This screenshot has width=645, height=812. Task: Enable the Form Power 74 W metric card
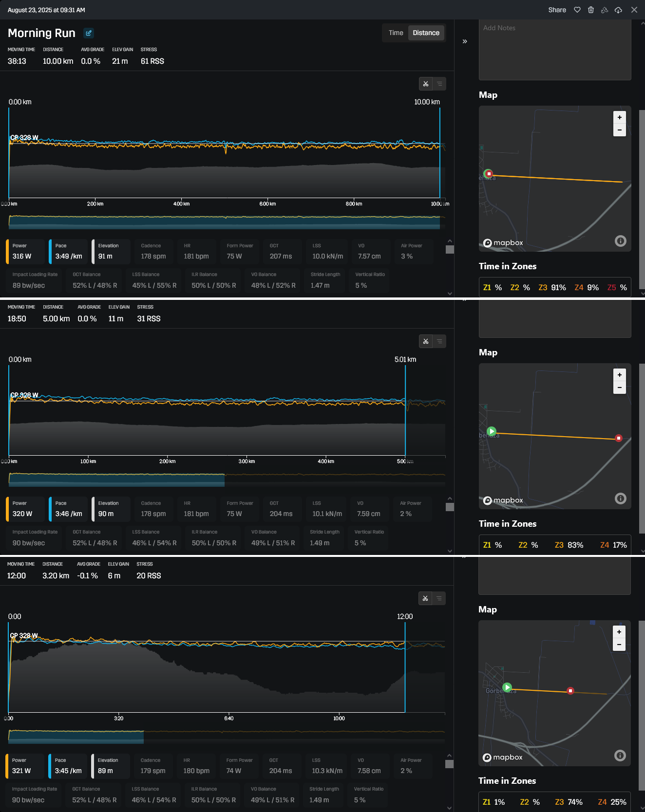tap(239, 766)
